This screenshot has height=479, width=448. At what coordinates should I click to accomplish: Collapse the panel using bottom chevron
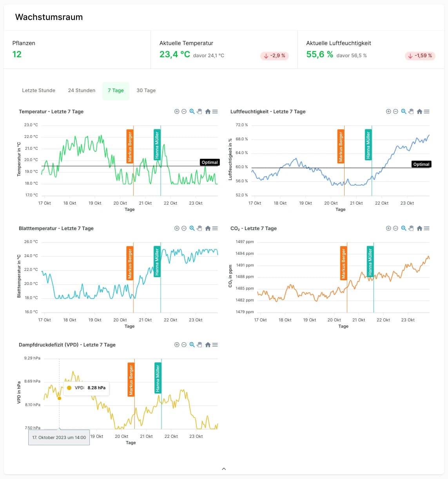click(224, 469)
